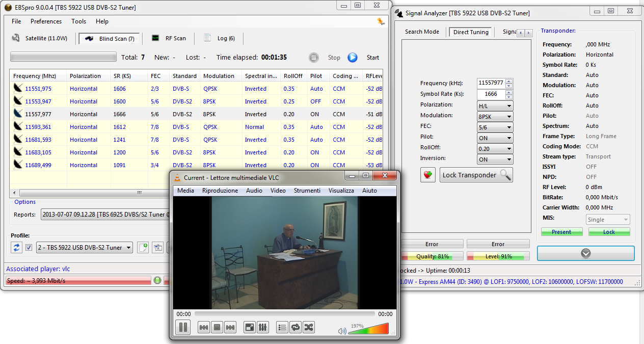This screenshot has height=344, width=644.
Task: Click the green status indicator light
Action: [x=157, y=280]
